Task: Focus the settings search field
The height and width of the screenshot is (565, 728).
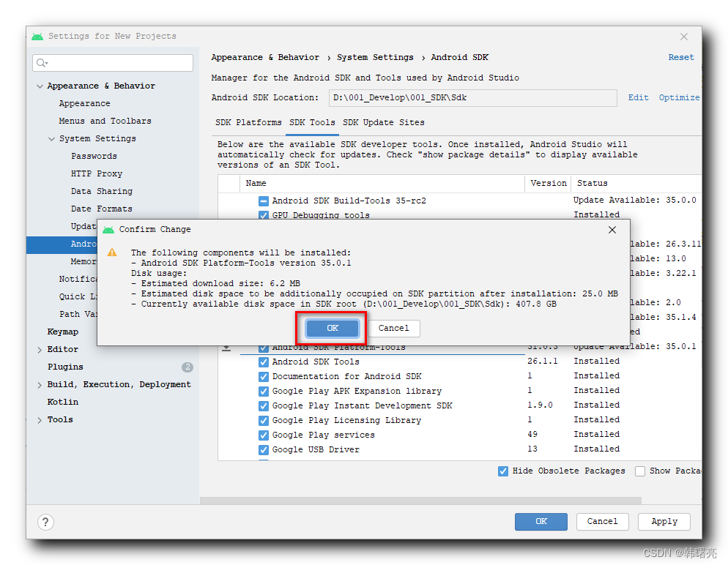Action: [x=113, y=63]
